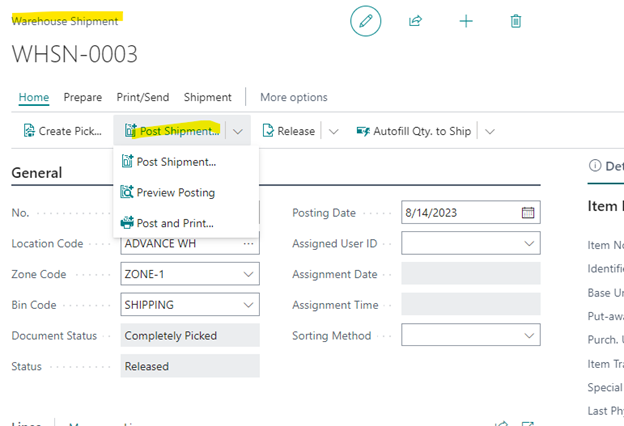The width and height of the screenshot is (624, 426).
Task: Click More options
Action: pyautogui.click(x=294, y=97)
